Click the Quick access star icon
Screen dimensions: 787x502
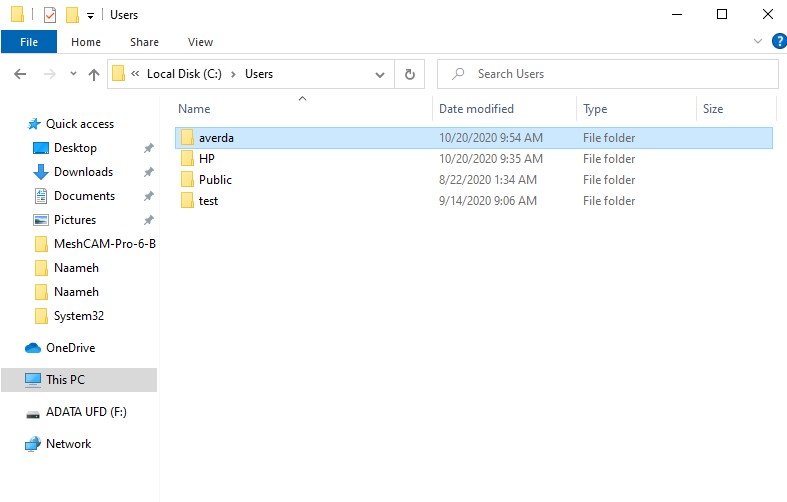(34, 124)
